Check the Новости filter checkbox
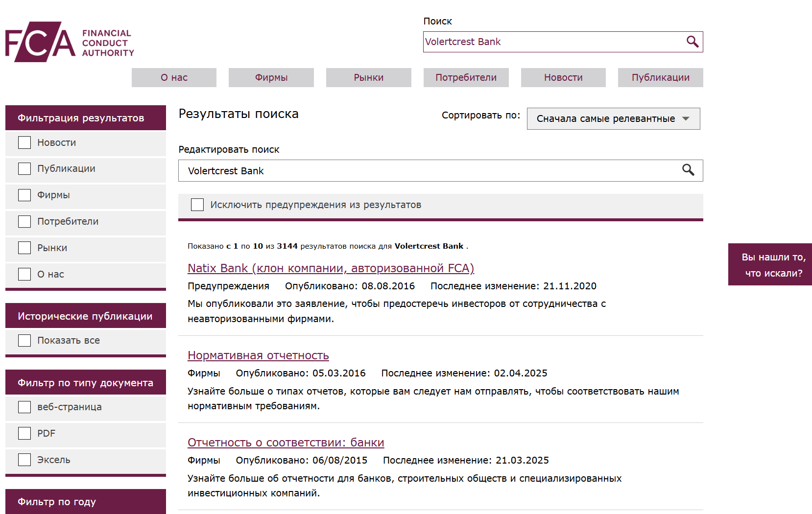This screenshot has height=514, width=812. tap(24, 142)
